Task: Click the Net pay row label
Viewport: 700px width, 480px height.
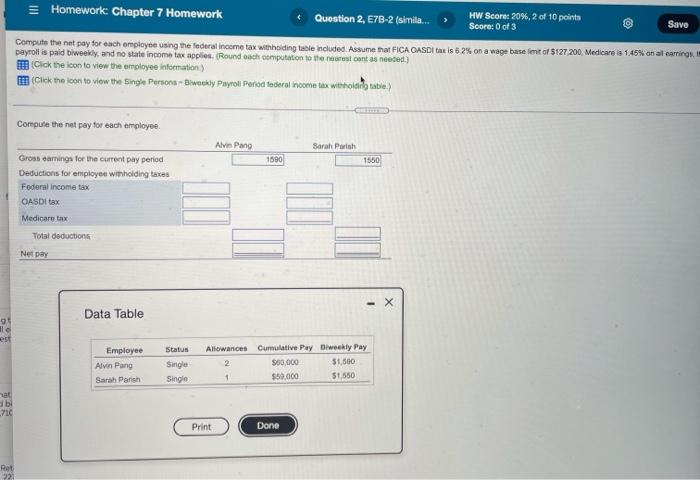Action: [34, 254]
